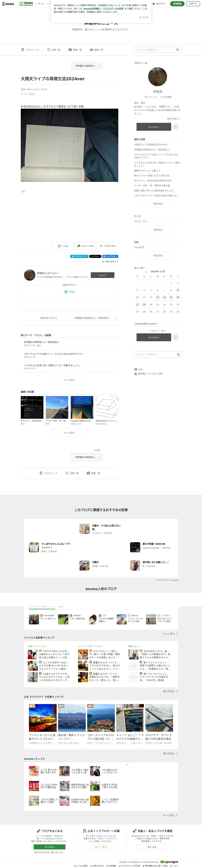
Task: Click the +フォロー button in the followers section
Action: click(x=154, y=337)
